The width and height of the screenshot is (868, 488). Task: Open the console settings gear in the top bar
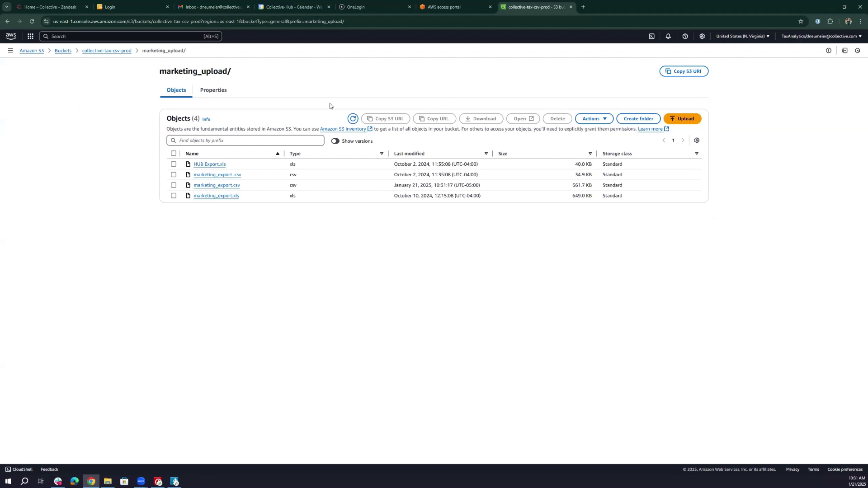point(702,36)
